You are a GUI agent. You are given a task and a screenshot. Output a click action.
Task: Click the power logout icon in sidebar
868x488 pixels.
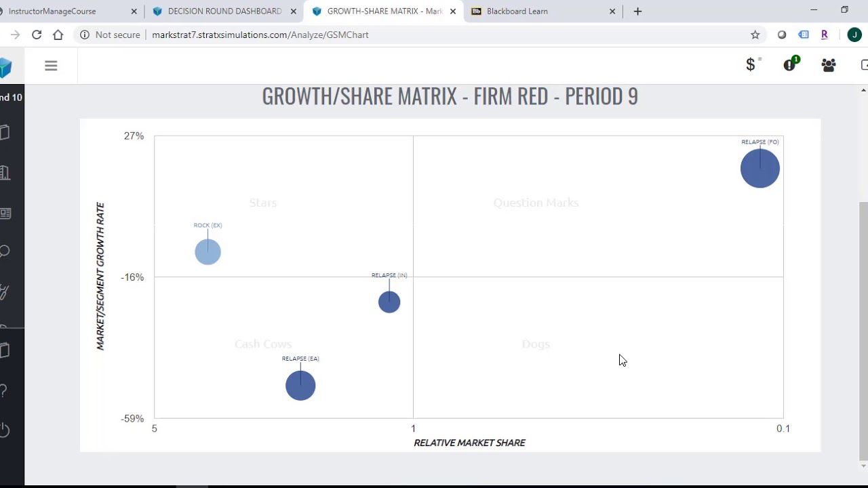(x=4, y=430)
